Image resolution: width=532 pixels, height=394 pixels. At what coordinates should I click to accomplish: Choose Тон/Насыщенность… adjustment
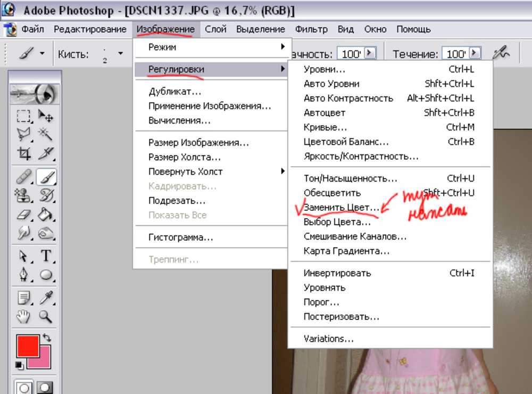[x=390, y=178]
